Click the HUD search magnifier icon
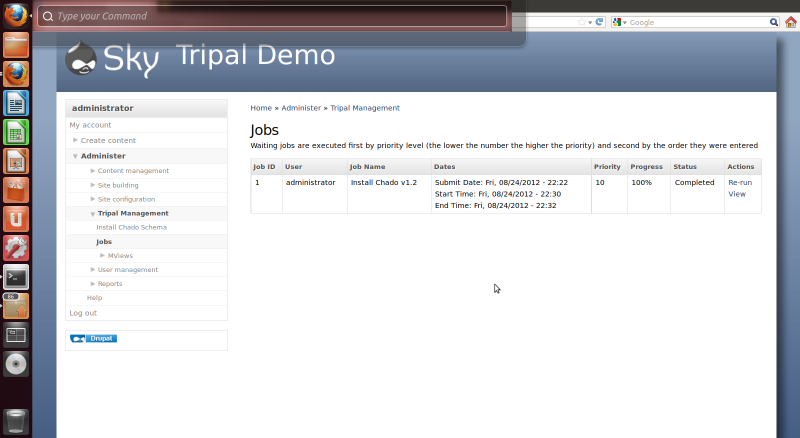800x438 pixels. coord(48,16)
